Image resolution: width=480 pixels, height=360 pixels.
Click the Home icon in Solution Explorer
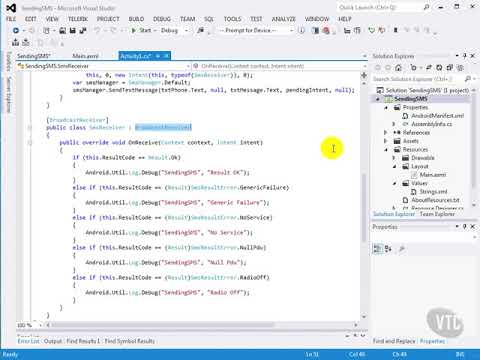tap(398, 68)
